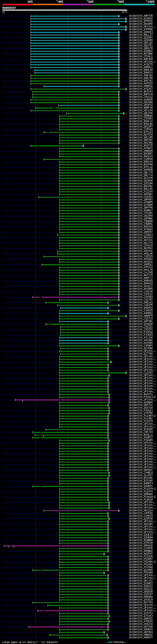
Task: Click the UniRef100_A8N162 label
Action: point(141,635)
